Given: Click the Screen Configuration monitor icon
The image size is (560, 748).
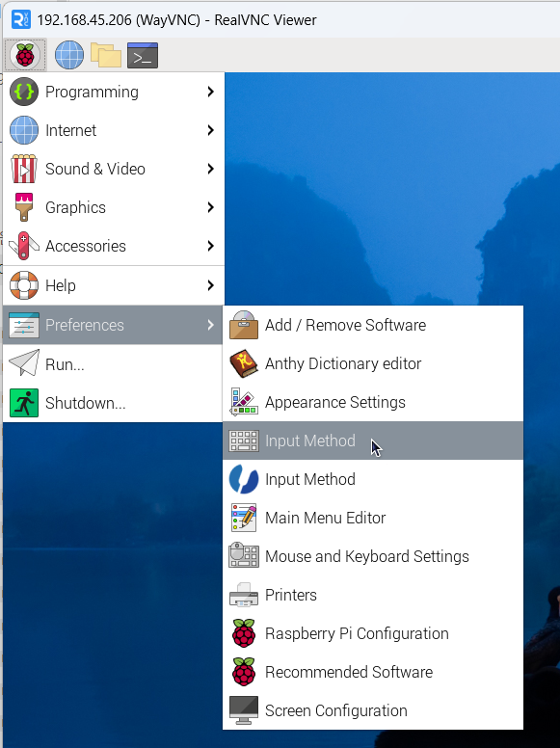Looking at the screenshot, I should (244, 710).
